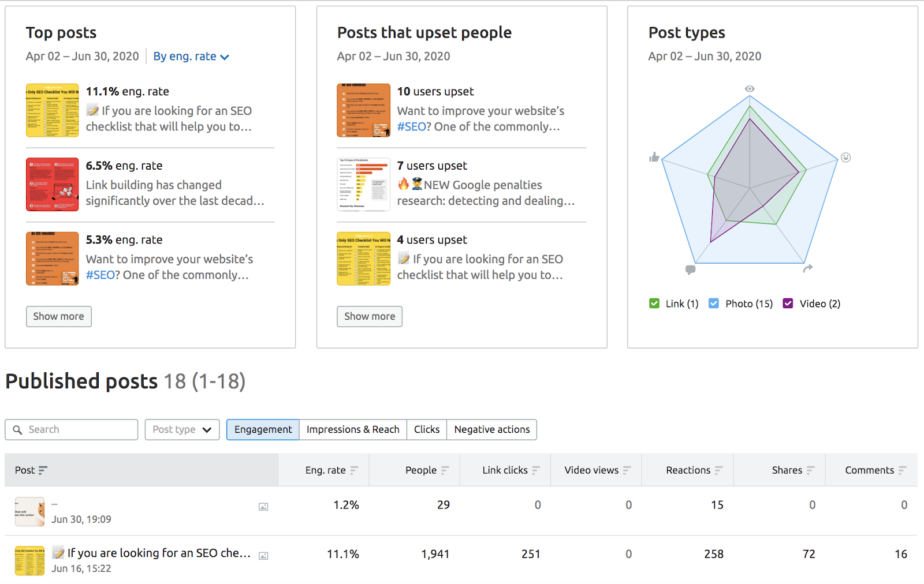Open the Jun 16, 15:22 post thumbnail in the table
This screenshot has height=584, width=924.
(x=30, y=561)
